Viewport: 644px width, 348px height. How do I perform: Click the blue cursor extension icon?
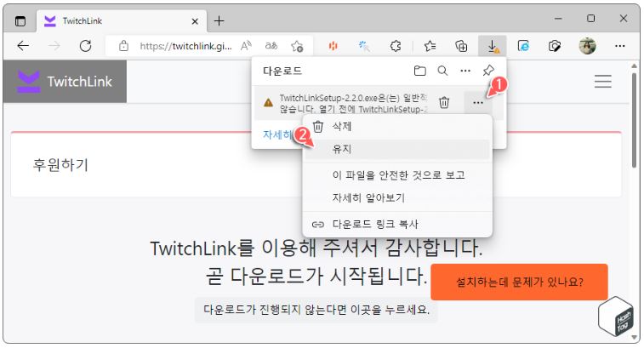click(x=364, y=46)
